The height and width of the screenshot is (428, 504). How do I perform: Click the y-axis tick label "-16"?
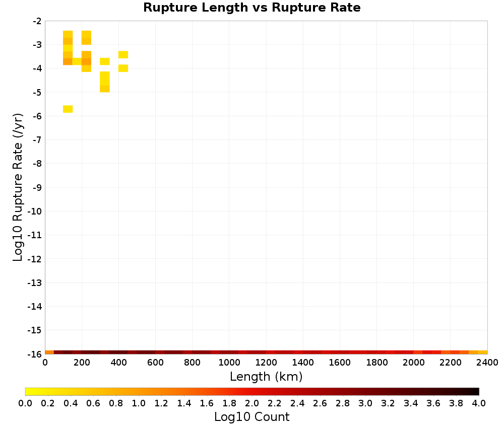coord(35,354)
